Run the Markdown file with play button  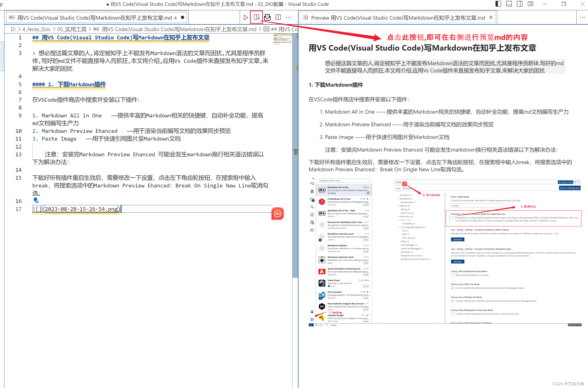click(246, 18)
